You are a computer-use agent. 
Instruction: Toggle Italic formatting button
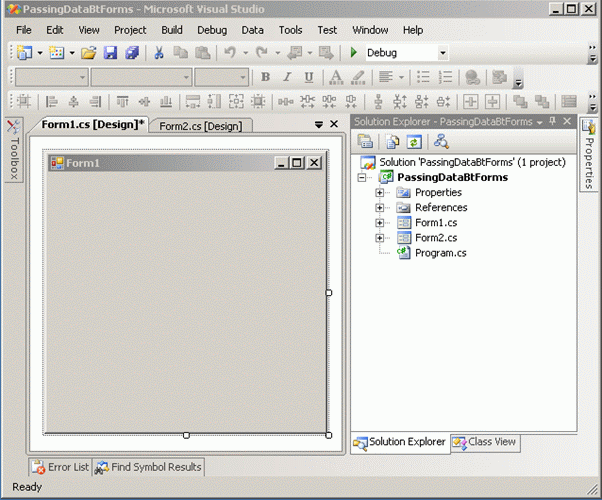287,77
